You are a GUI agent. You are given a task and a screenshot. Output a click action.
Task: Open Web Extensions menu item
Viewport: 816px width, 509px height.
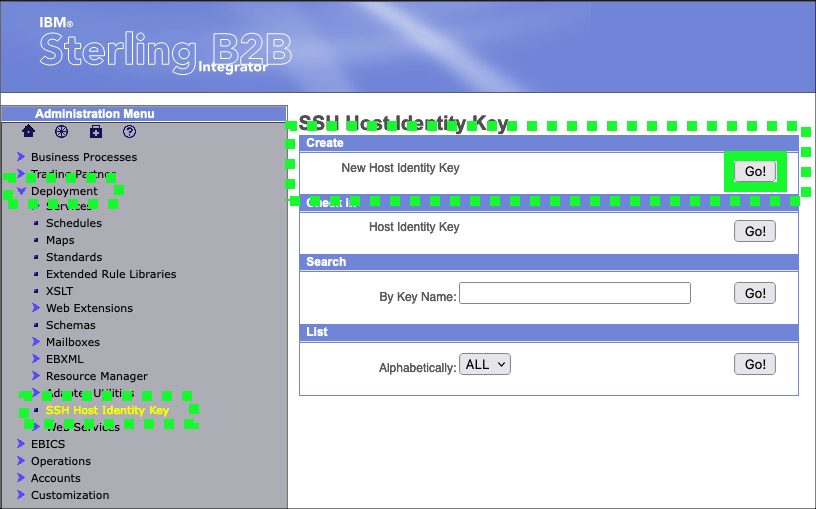click(x=89, y=308)
